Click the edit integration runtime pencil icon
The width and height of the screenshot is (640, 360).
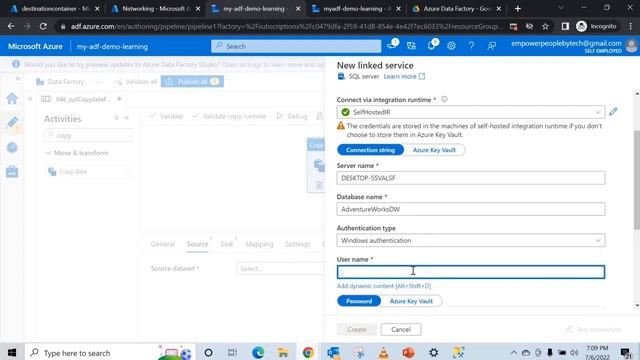(x=613, y=111)
